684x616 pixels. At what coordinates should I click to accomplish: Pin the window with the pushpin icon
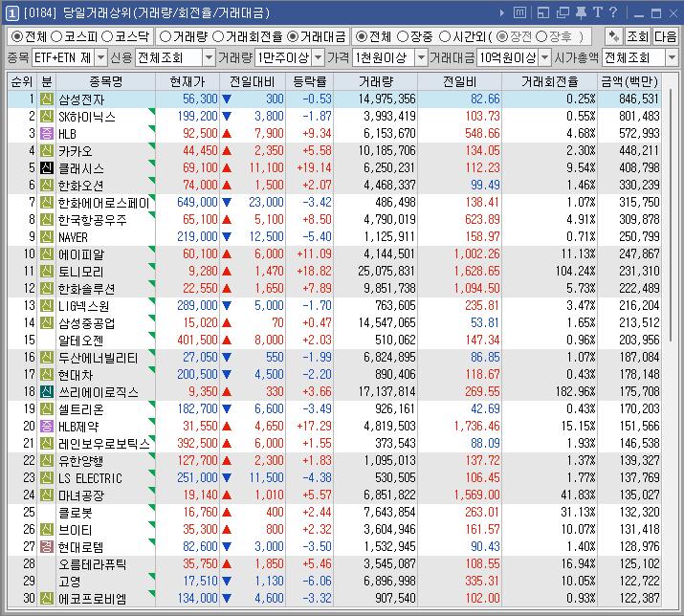point(581,13)
